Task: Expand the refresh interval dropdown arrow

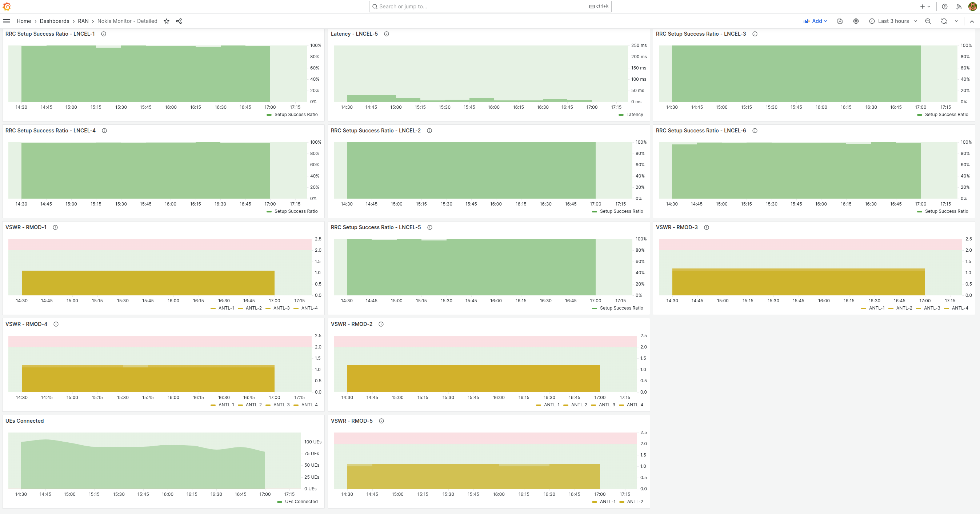Action: click(956, 21)
